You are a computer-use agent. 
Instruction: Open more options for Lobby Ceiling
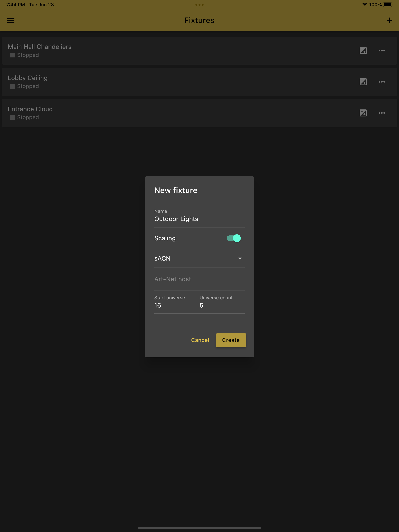(x=382, y=82)
